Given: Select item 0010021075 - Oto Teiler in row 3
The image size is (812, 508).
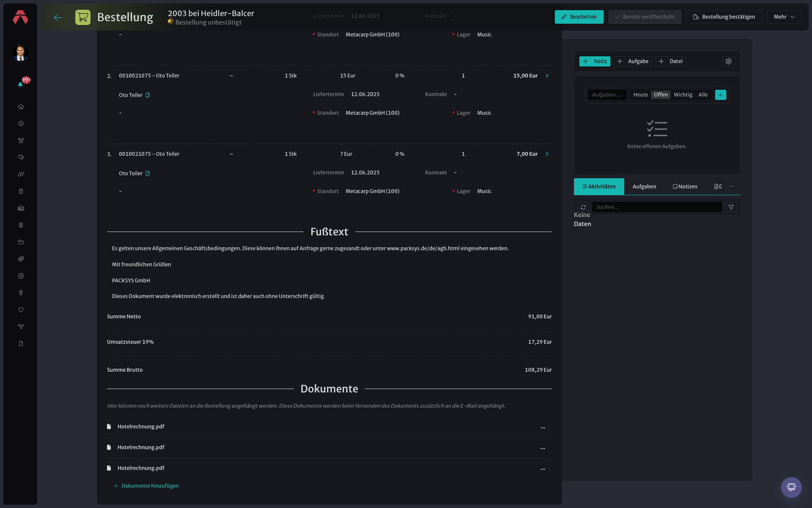Looking at the screenshot, I should pyautogui.click(x=149, y=154).
